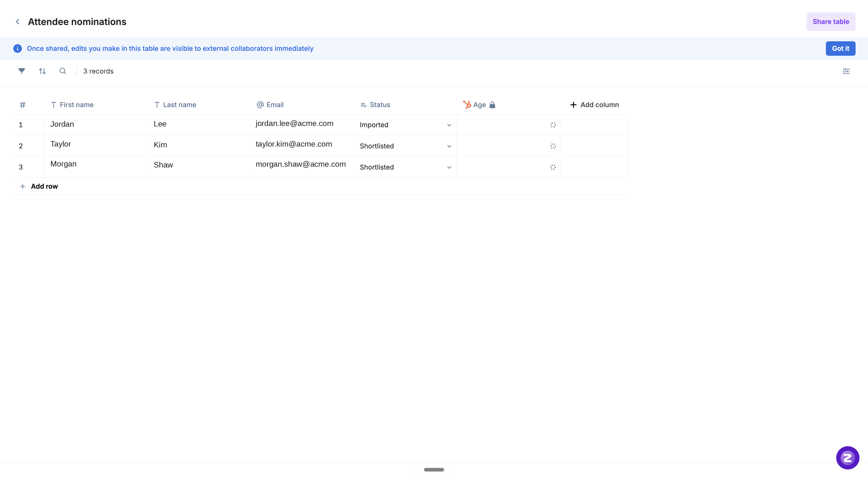The width and height of the screenshot is (868, 479).
Task: Click the dropdown type icon of Status column
Action: [x=363, y=105]
